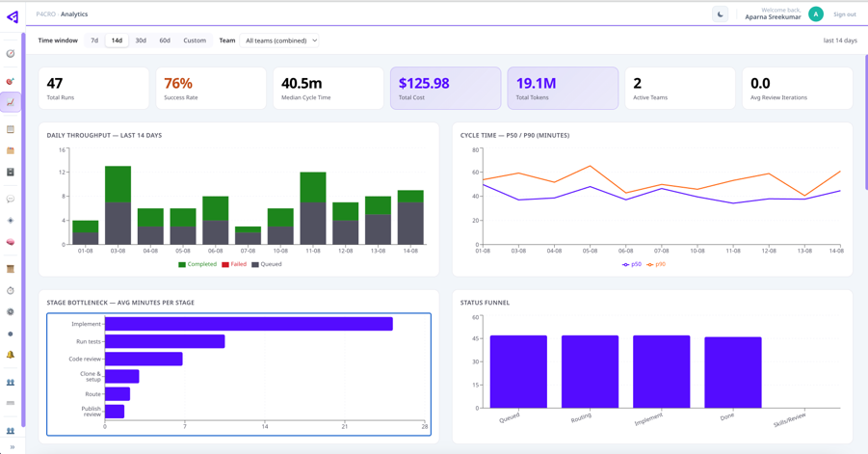Click the yellow bell notifications icon

tap(10, 355)
